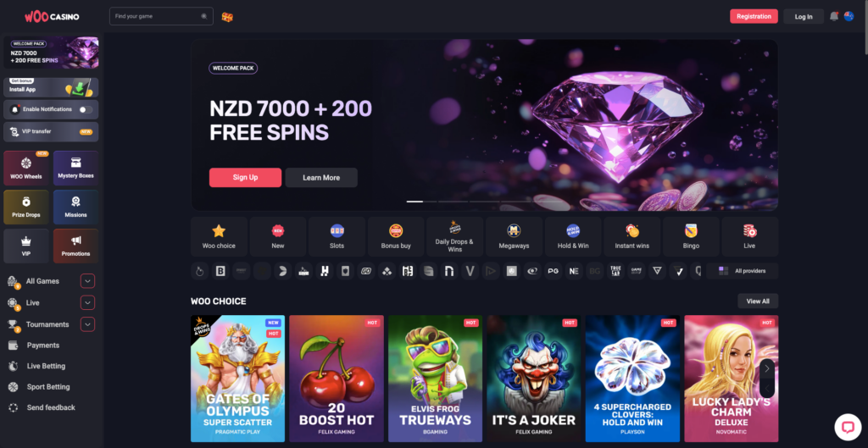Viewport: 868px width, 448px height.
Task: Open Sport Betting from sidebar
Action: (x=48, y=387)
